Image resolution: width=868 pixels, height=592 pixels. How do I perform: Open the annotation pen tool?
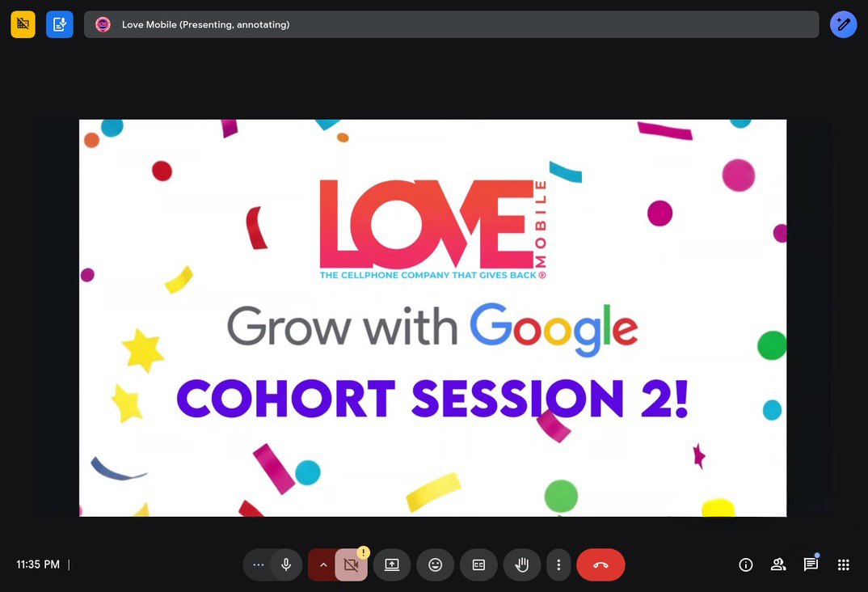point(843,24)
